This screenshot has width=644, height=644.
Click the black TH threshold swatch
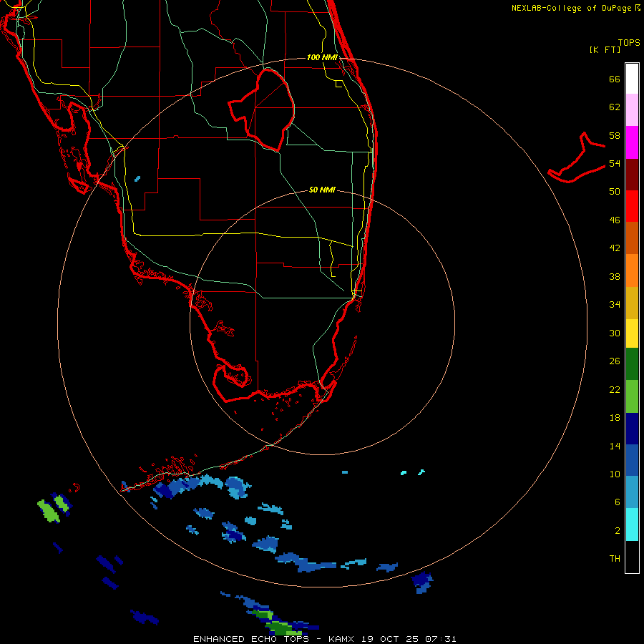[x=632, y=557]
